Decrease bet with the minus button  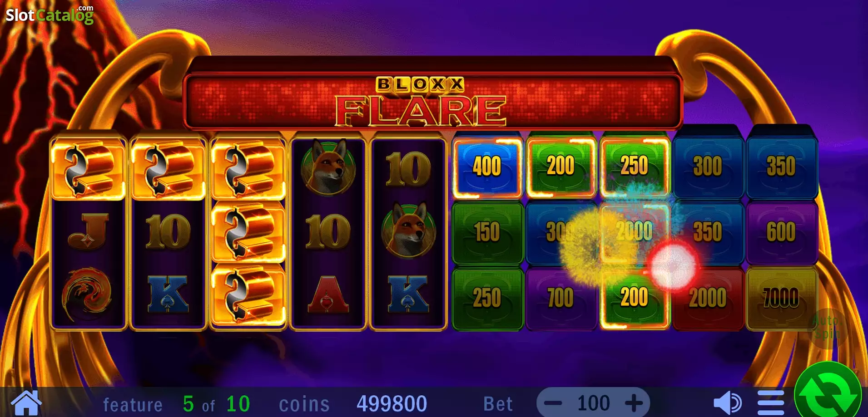(x=553, y=403)
